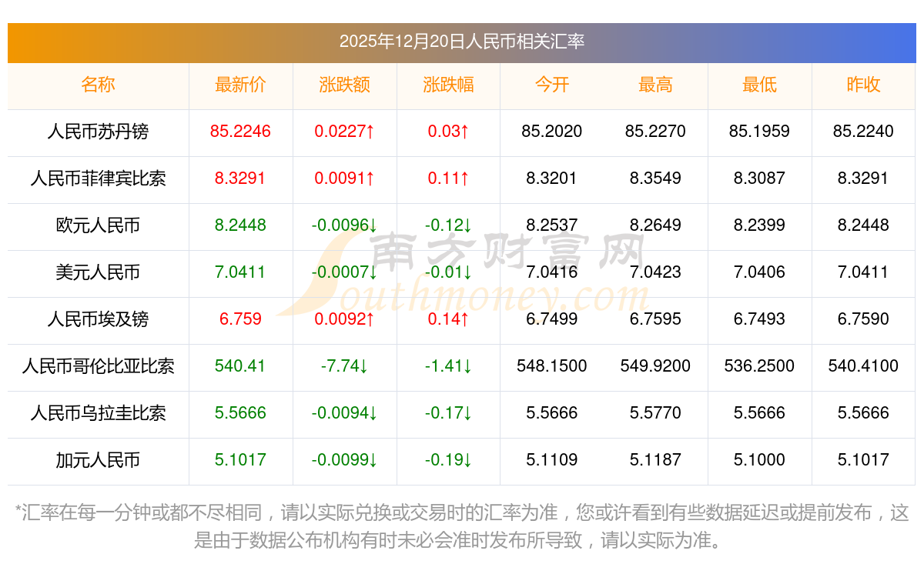
Task: Click change amount 0.0092↑
Action: pos(344,319)
